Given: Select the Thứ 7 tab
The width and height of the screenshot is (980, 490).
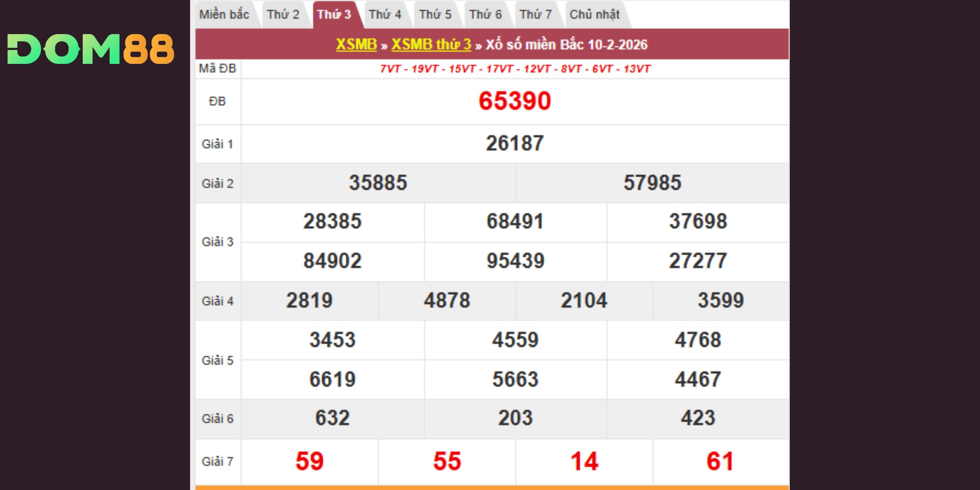Looking at the screenshot, I should [x=535, y=15].
